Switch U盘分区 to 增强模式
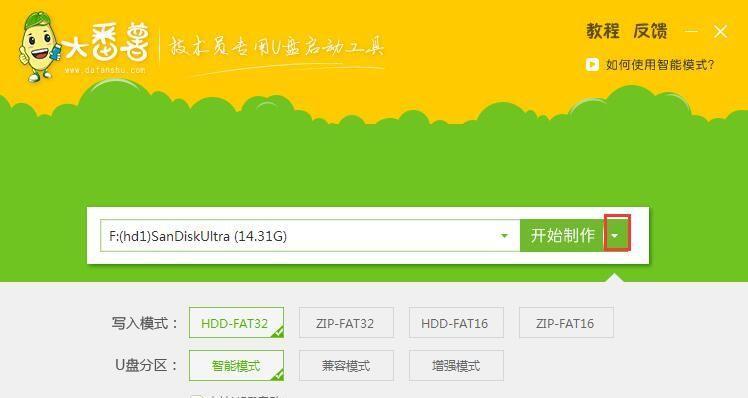Screen dimensions: 748x398 tap(456, 366)
